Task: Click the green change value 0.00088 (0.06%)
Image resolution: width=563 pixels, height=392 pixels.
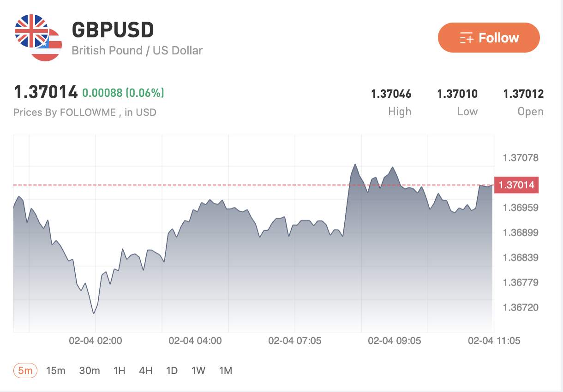Action: [x=123, y=92]
